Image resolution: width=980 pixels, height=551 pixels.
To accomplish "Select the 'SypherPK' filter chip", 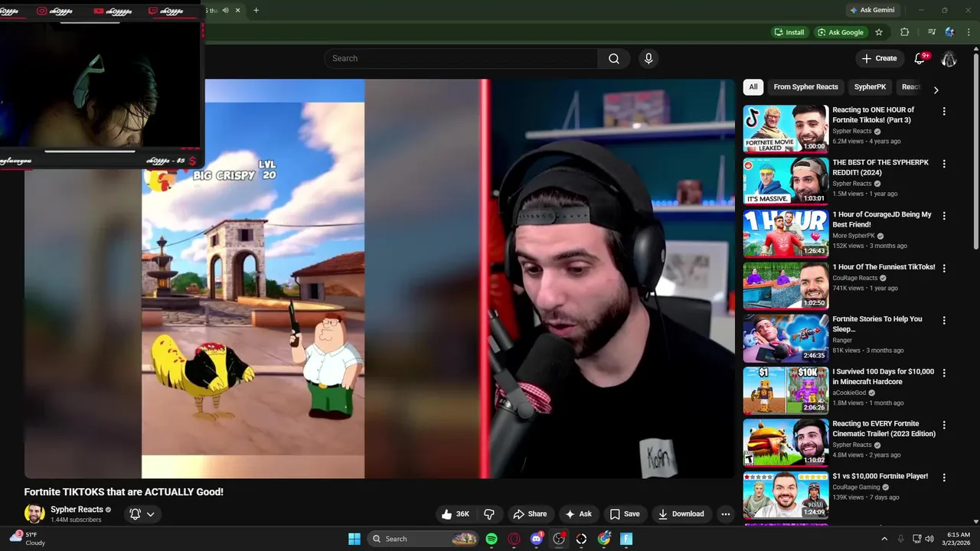I will [x=870, y=87].
